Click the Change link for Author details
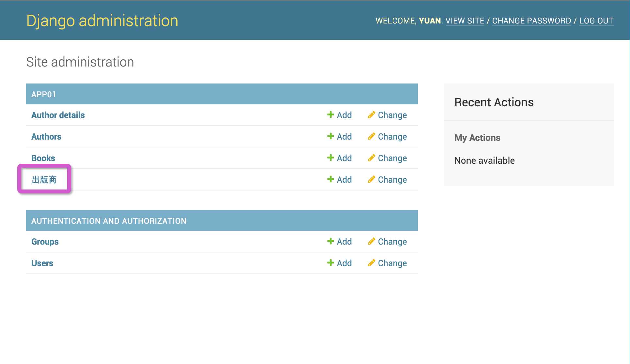This screenshot has height=364, width=630. pos(392,115)
